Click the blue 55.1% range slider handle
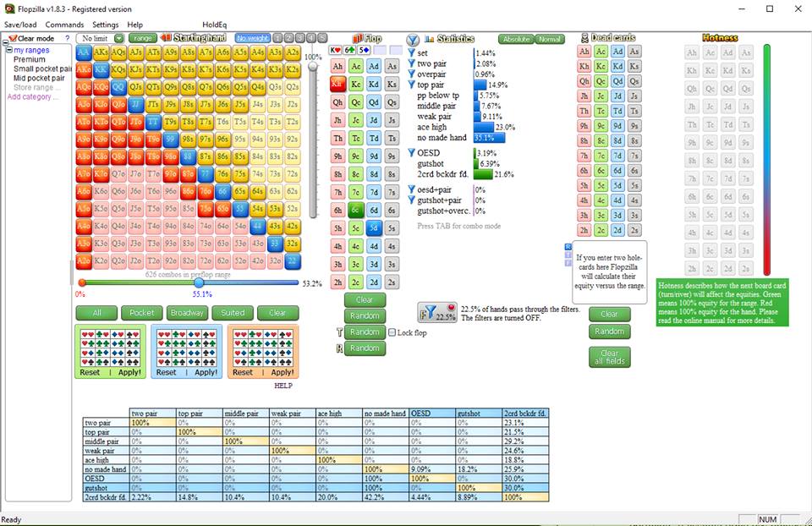Image resolution: width=812 pixels, height=526 pixels. [199, 282]
